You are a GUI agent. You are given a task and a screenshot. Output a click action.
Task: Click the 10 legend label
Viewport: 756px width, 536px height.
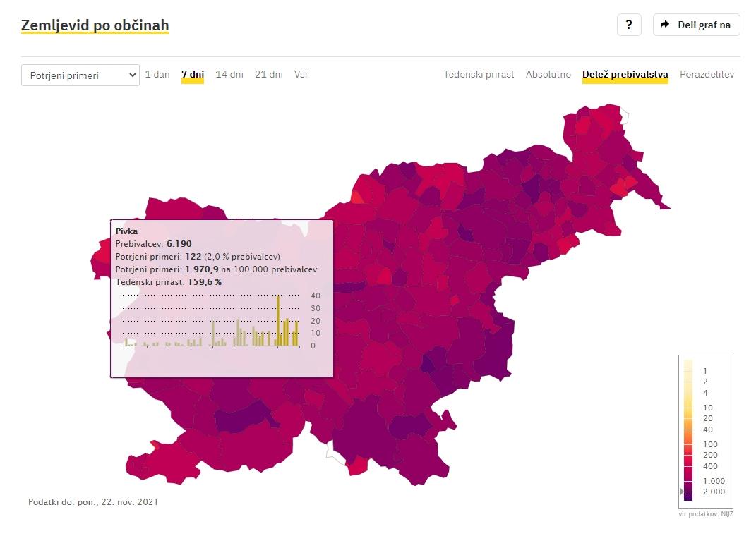click(x=708, y=408)
